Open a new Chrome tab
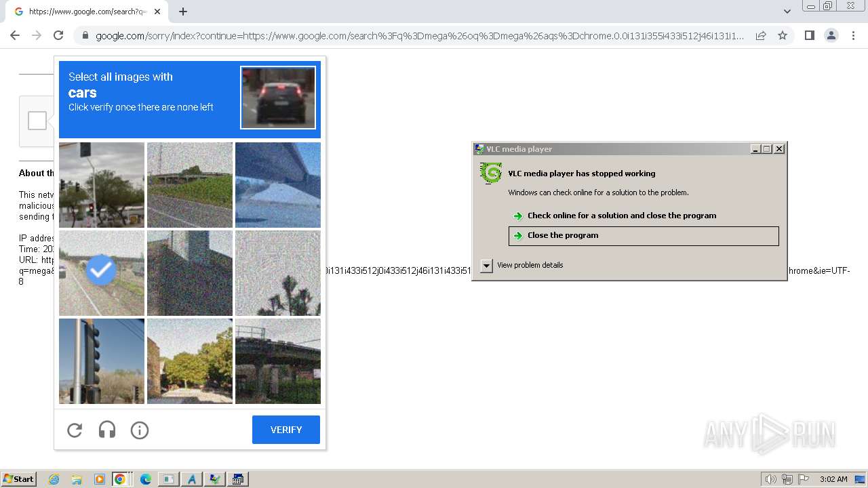 coord(183,12)
